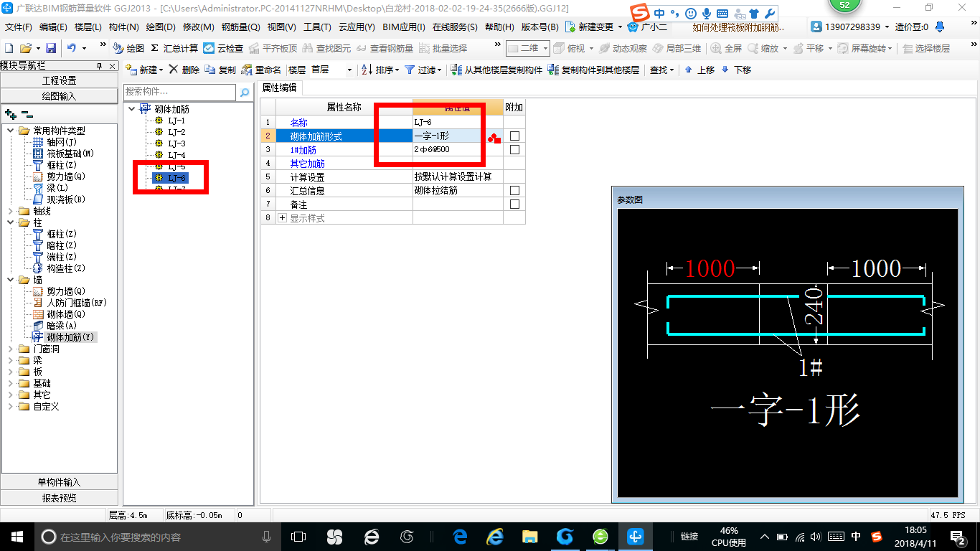Click the new blank file icon

coord(9,48)
